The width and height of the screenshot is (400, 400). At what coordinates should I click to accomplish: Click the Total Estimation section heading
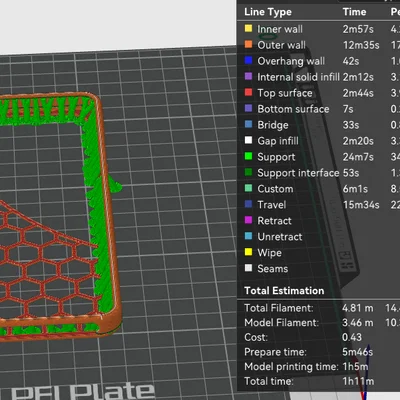point(284,291)
